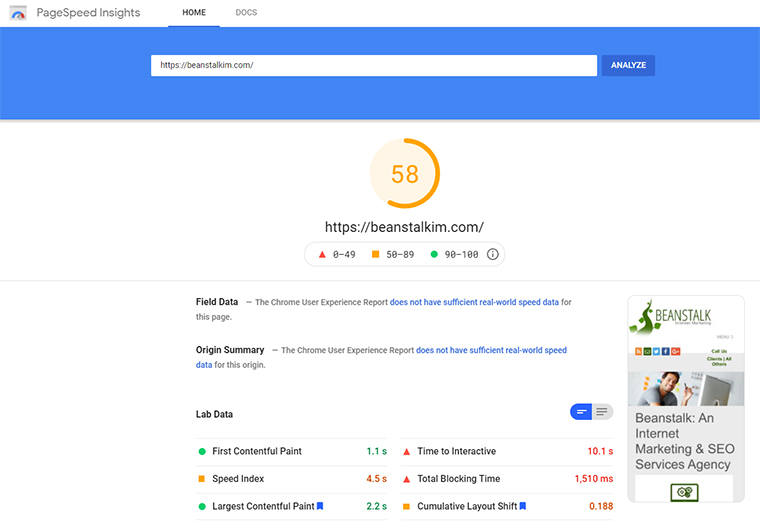Open Field Data insufficient speed data link
The image size is (760, 530).
pyautogui.click(x=474, y=302)
